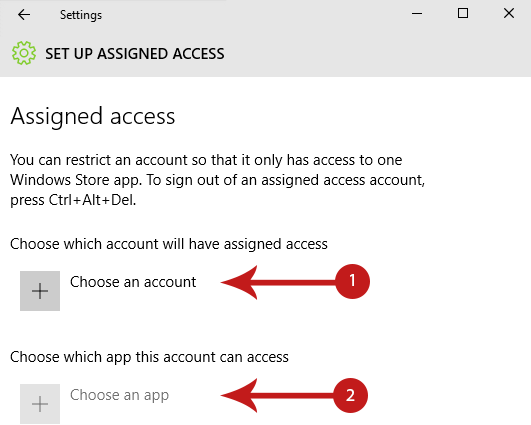Click the red arrow pointing at 'Choose an account'
531x425 pixels.
[x=278, y=282]
